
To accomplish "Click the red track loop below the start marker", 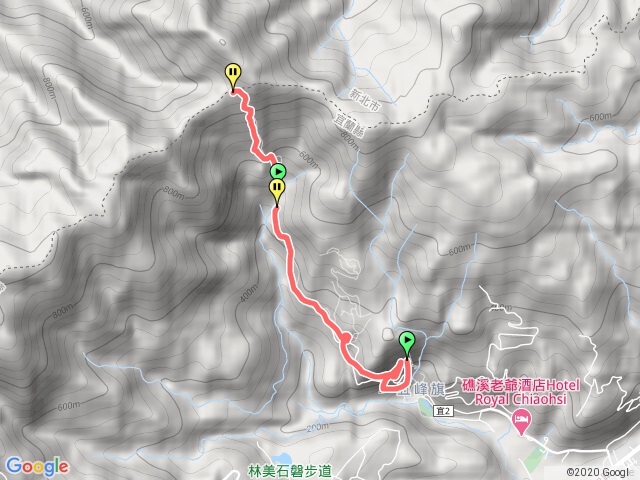I will point(394,378).
